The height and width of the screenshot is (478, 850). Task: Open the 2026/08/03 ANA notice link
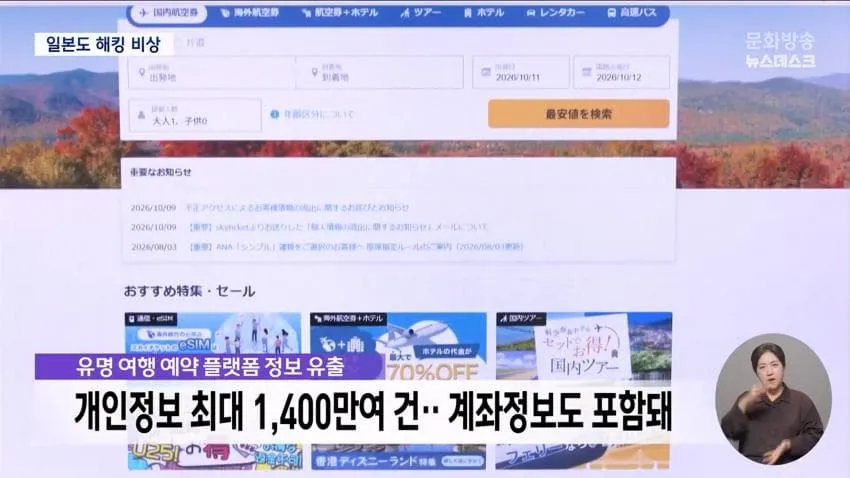coord(355,247)
